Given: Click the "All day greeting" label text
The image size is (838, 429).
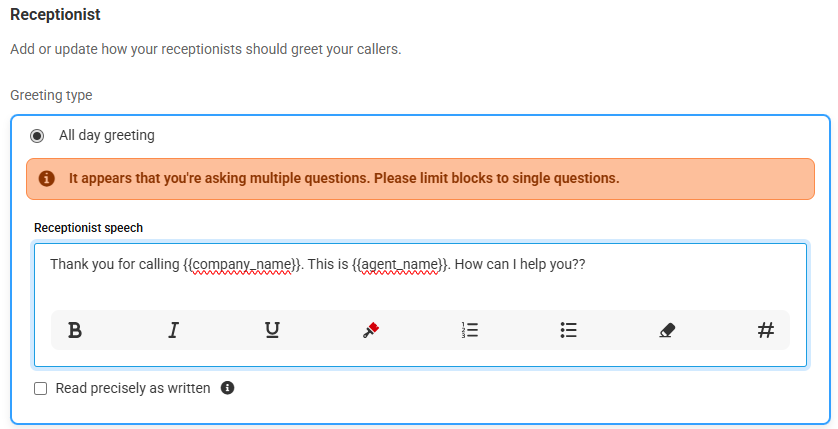Looking at the screenshot, I should tap(107, 135).
